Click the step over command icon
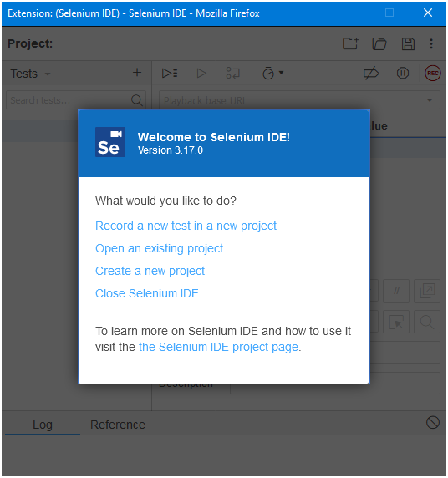 click(x=233, y=74)
